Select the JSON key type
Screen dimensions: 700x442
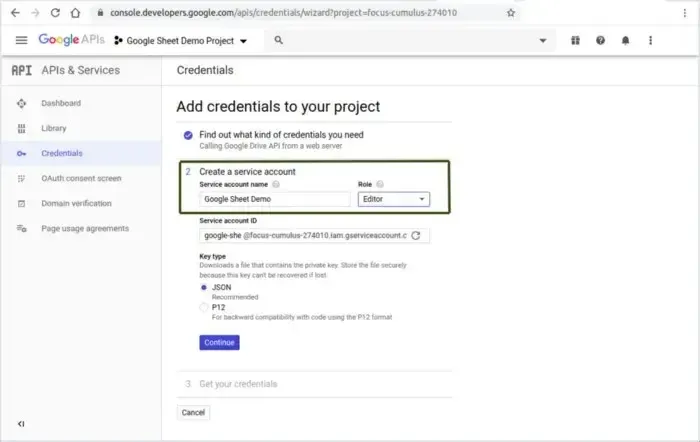pos(204,288)
